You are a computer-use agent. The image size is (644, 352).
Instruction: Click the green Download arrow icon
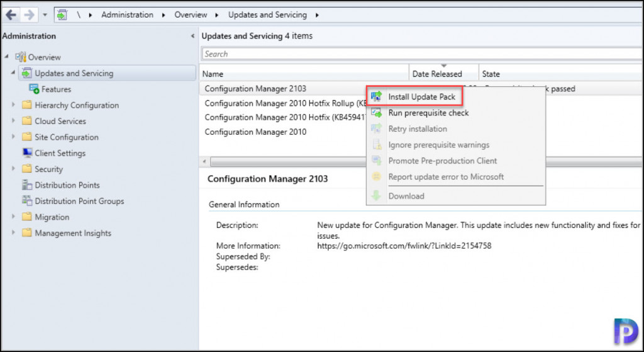pyautogui.click(x=377, y=196)
